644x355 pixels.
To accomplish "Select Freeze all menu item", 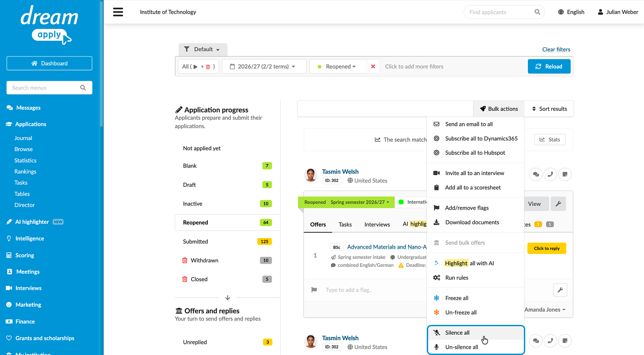I will 476,298.
